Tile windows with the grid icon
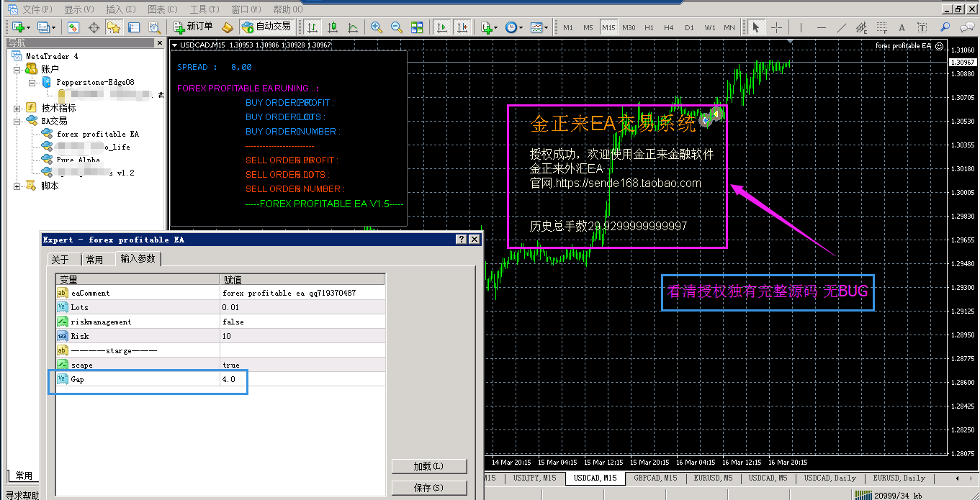Image resolution: width=980 pixels, height=500 pixels. tap(417, 27)
